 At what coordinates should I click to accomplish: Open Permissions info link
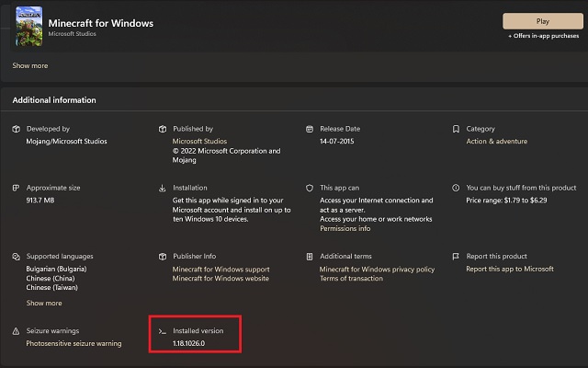(x=345, y=228)
